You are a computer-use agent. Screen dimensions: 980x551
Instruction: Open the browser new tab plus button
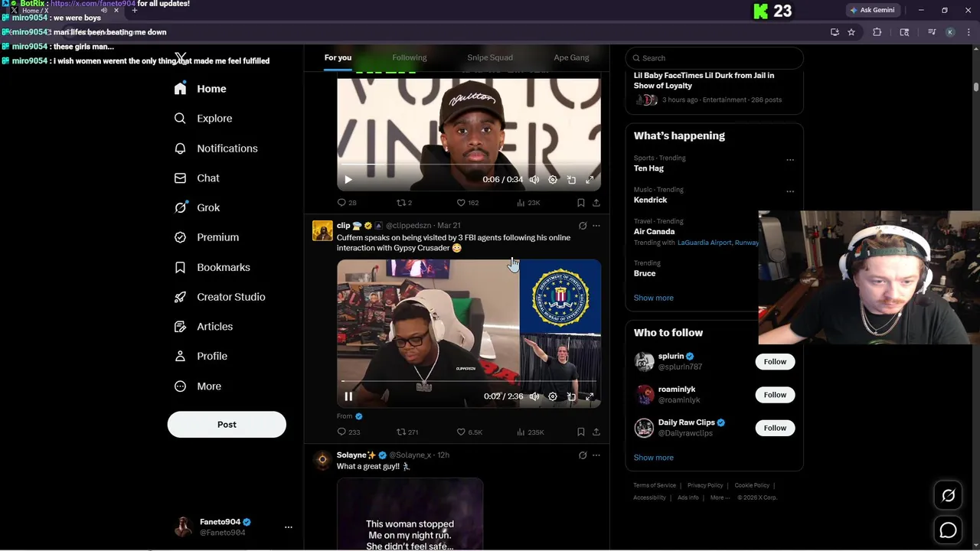click(135, 11)
